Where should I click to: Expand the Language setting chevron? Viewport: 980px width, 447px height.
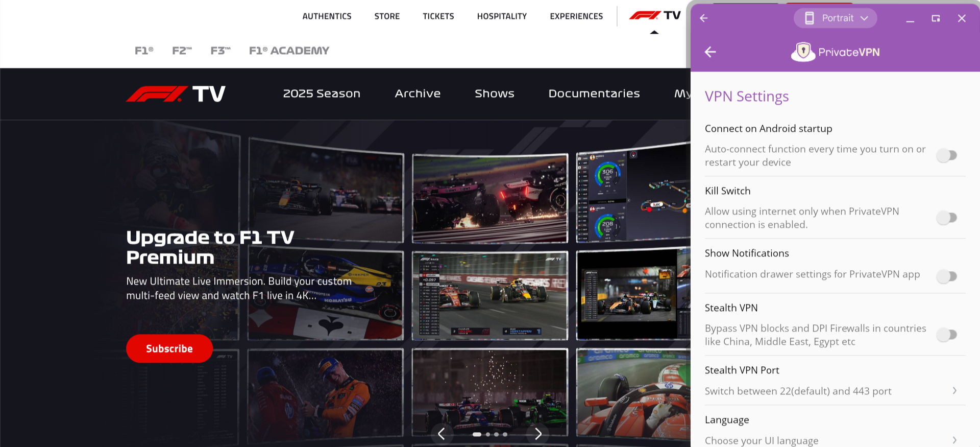[x=954, y=440]
